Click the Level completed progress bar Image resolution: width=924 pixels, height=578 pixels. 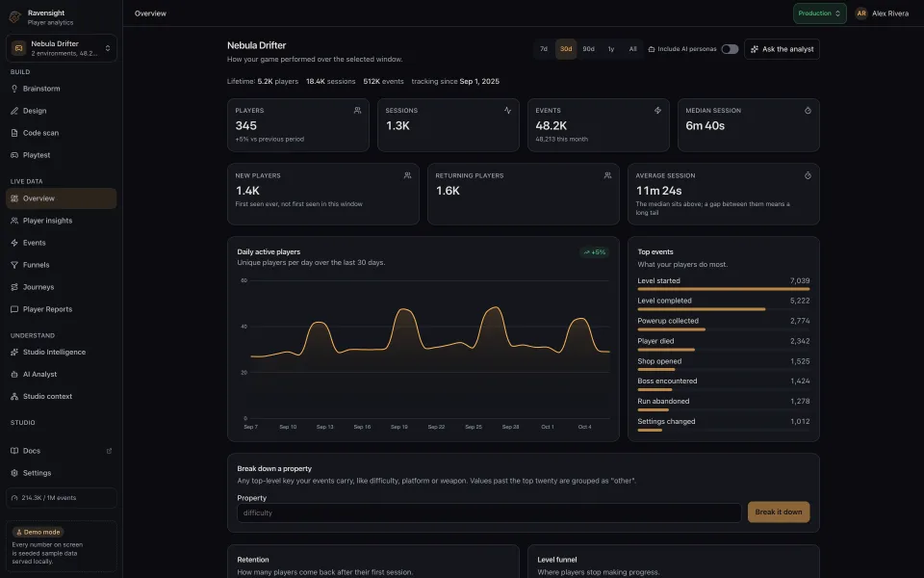pyautogui.click(x=724, y=309)
